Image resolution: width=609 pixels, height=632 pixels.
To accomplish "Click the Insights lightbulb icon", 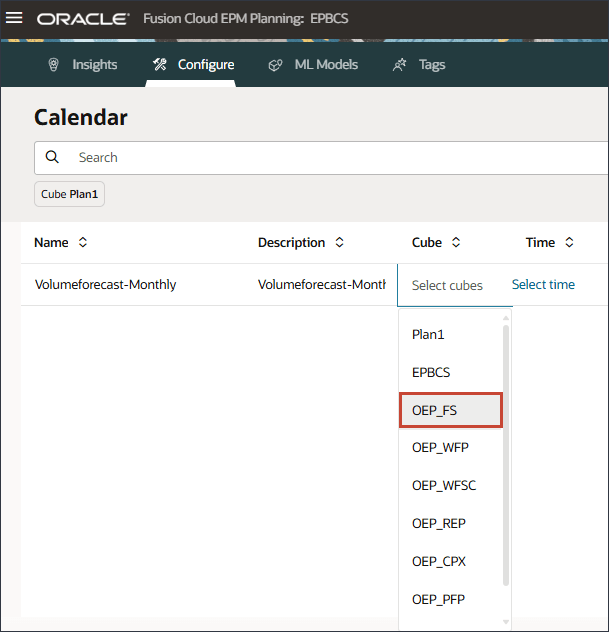I will click(53, 65).
